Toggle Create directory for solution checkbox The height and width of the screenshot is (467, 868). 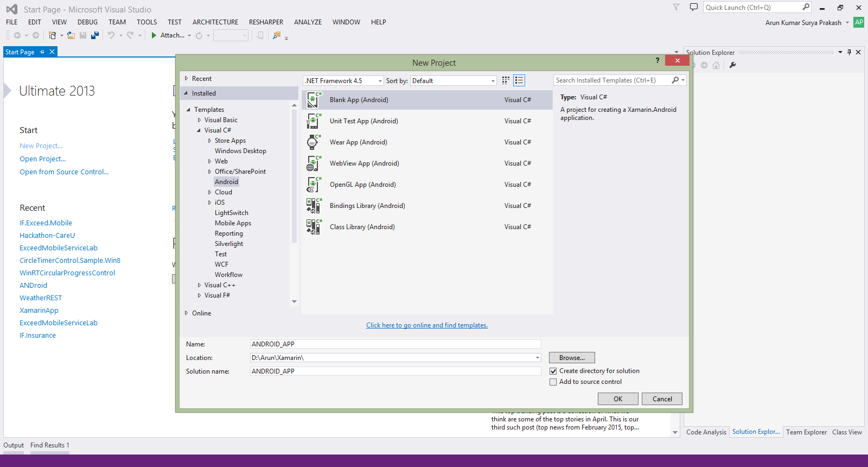(553, 371)
